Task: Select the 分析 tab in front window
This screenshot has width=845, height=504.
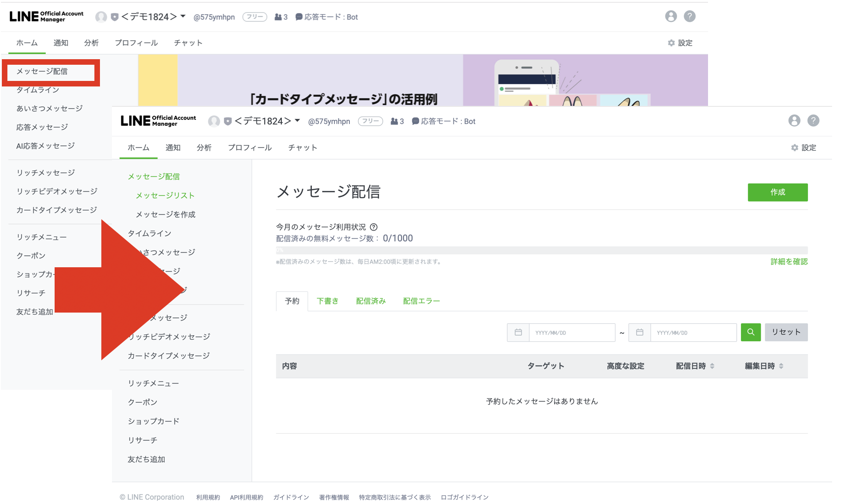Action: click(x=204, y=148)
